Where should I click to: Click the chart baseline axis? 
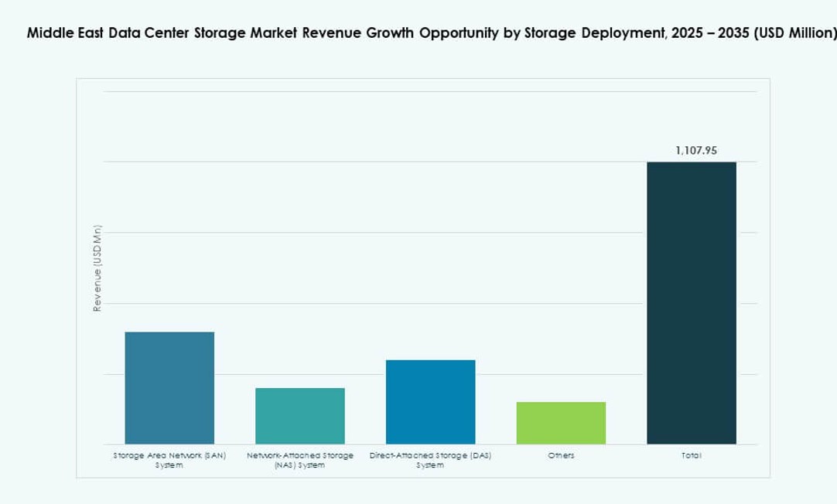tap(425, 444)
